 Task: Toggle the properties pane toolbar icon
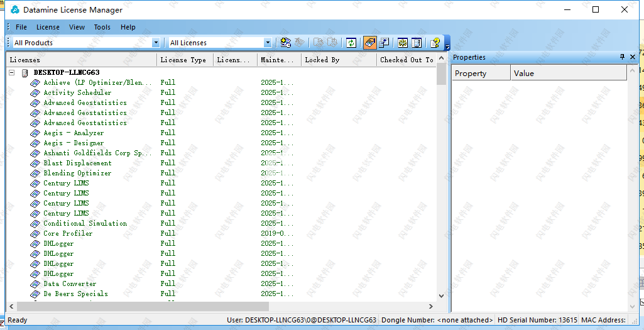click(x=384, y=42)
